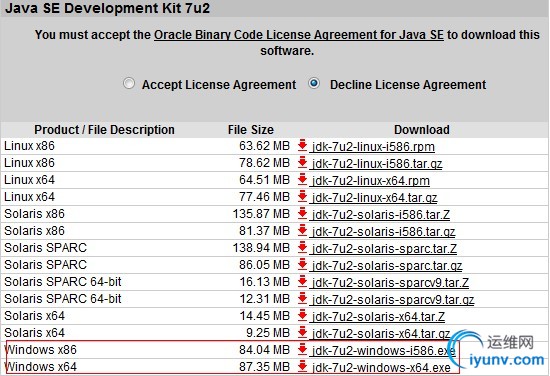The width and height of the screenshot is (550, 376).
Task: Click red download arrow for solaris-sparcv9.tar.gz
Action: point(302,298)
